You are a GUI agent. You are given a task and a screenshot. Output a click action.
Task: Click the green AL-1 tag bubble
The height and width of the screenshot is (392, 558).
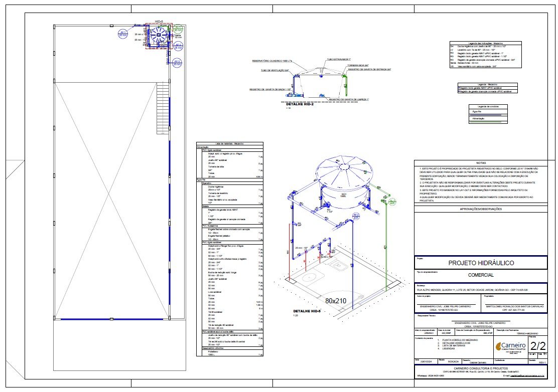pos(177,30)
